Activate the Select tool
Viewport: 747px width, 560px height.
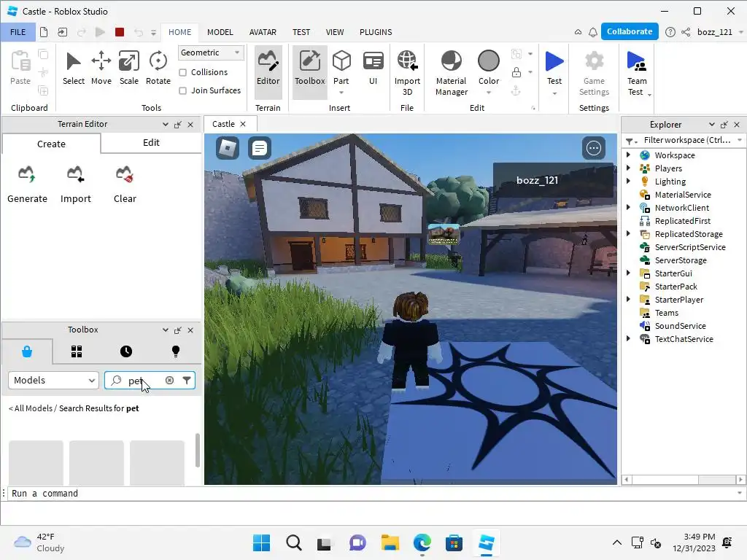(74, 69)
